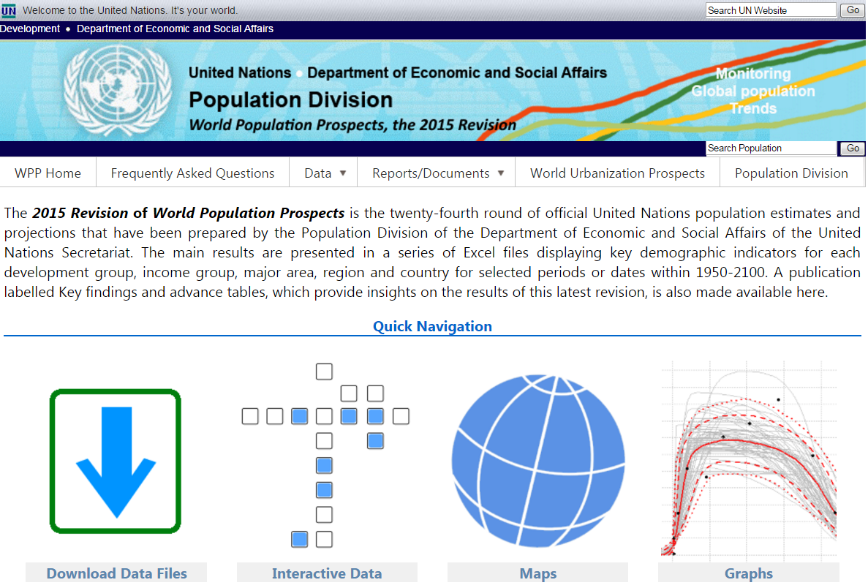Viewport: 868px width, 588px height.
Task: Expand the Data dropdown menu
Action: click(x=319, y=173)
